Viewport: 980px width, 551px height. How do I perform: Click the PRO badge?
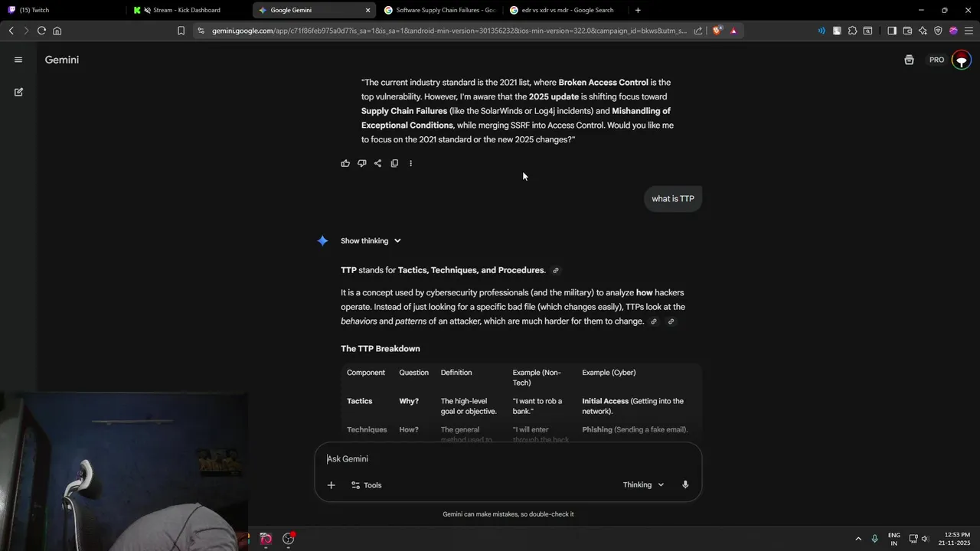[x=936, y=60]
